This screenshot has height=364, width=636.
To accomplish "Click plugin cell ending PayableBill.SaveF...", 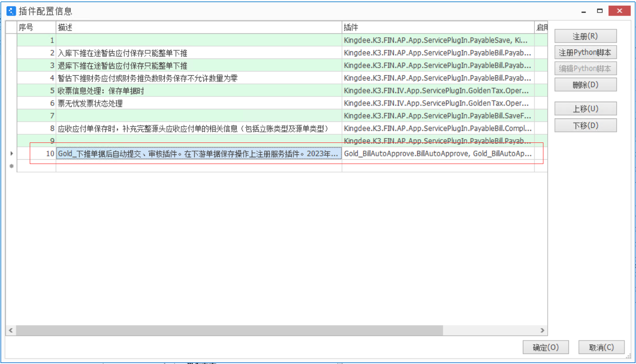I will [438, 116].
